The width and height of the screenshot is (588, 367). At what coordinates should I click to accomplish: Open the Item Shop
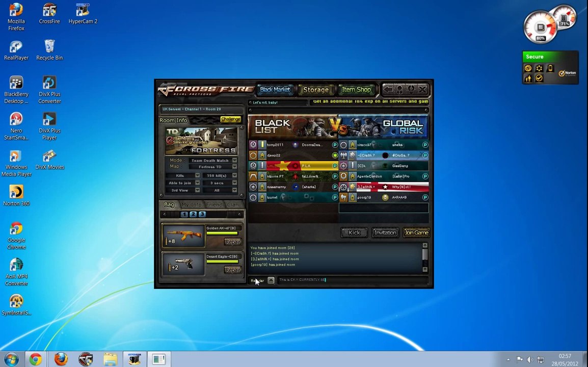click(x=356, y=90)
